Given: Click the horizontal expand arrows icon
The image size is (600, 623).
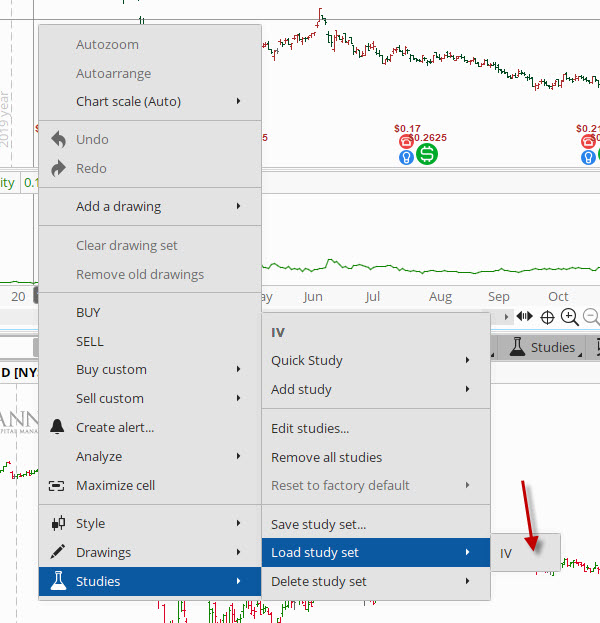Looking at the screenshot, I should (x=524, y=317).
